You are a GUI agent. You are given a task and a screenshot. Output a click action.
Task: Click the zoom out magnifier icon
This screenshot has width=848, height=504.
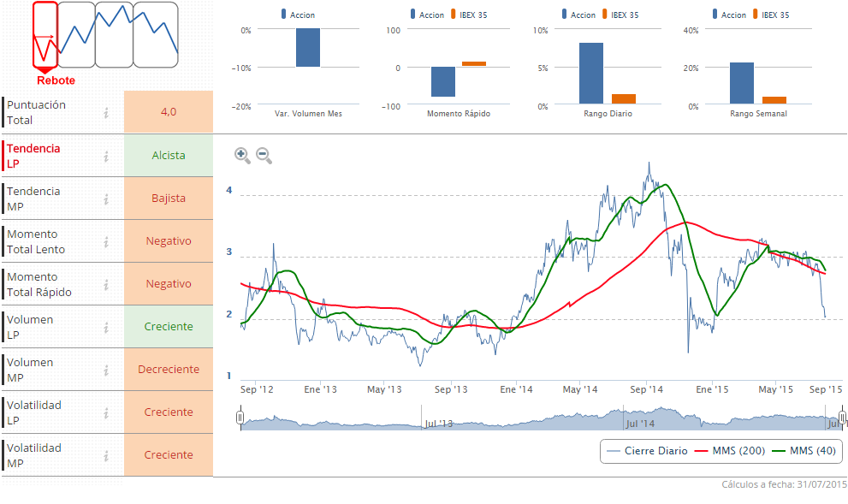tap(264, 155)
